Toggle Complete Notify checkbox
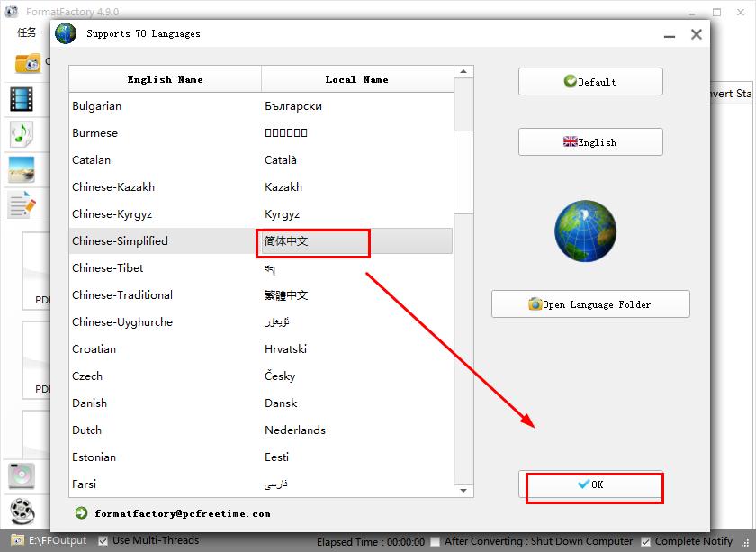756x552 pixels. 646,541
